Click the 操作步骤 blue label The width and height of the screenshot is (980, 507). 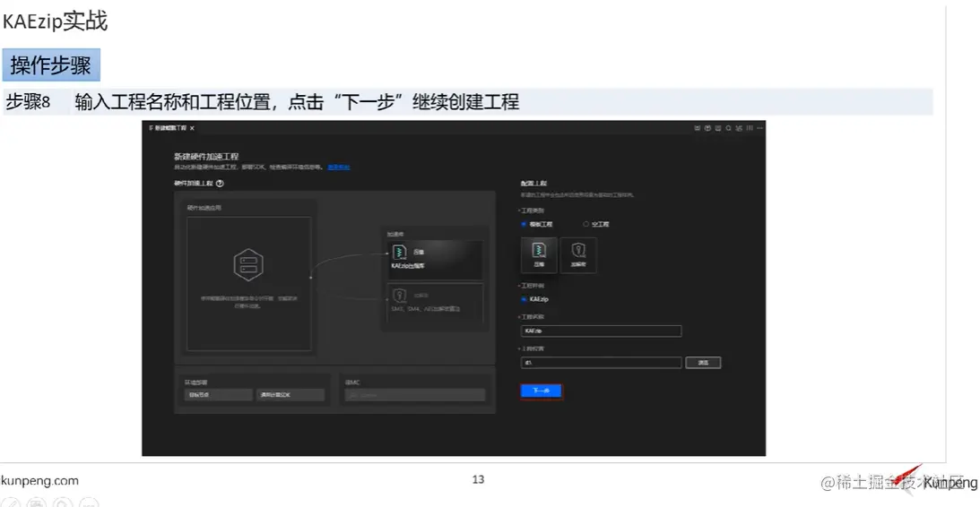(x=50, y=65)
